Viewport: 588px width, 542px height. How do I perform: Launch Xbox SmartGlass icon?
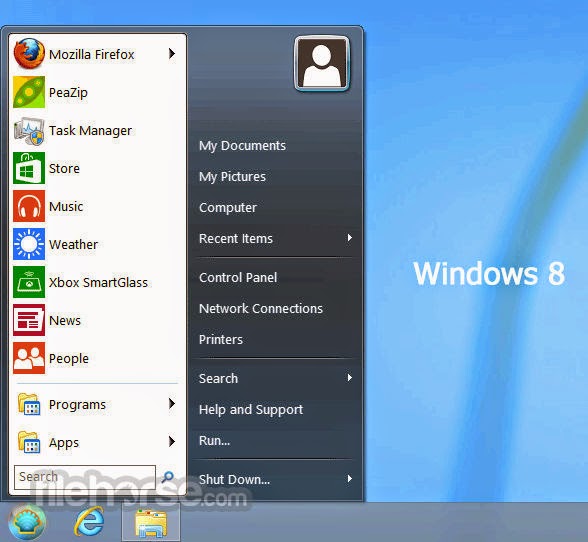pos(29,282)
